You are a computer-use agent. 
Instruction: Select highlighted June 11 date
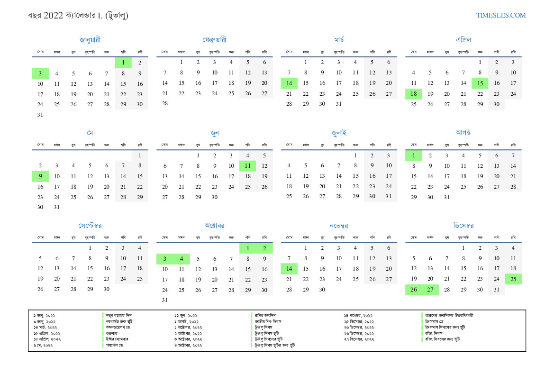[247, 165]
